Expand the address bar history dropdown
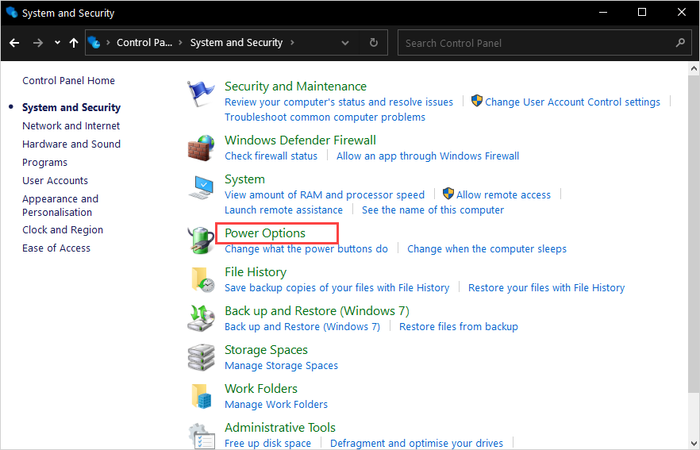 click(345, 43)
